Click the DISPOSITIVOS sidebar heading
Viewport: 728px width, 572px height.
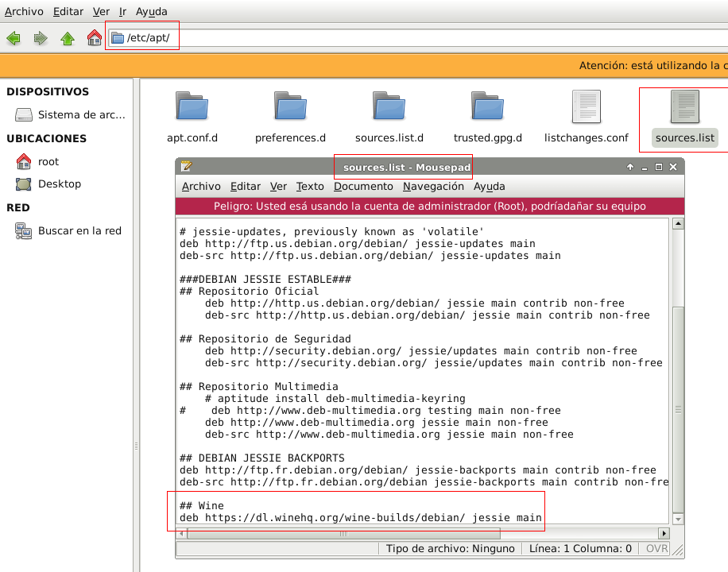48,91
